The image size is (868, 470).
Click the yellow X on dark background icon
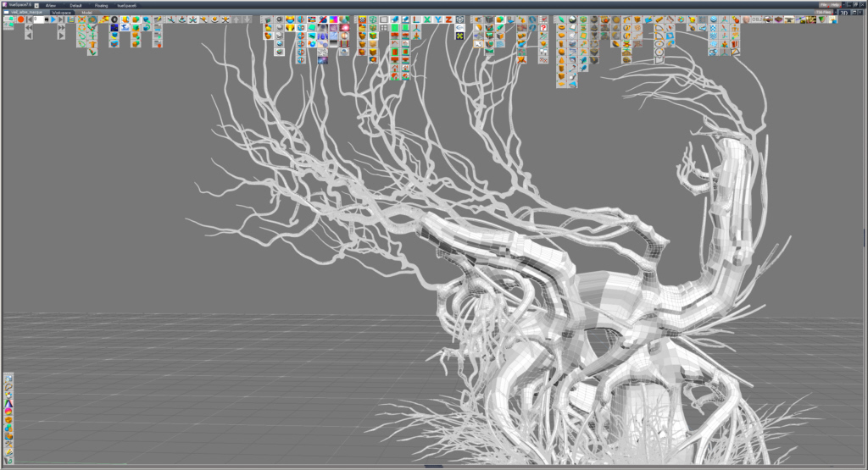(459, 36)
